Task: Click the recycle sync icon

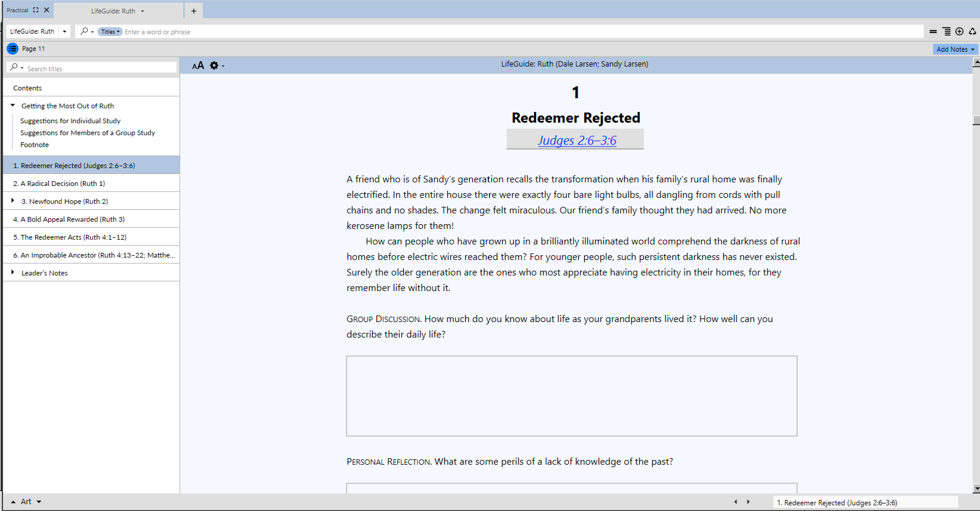Action: coord(972,32)
